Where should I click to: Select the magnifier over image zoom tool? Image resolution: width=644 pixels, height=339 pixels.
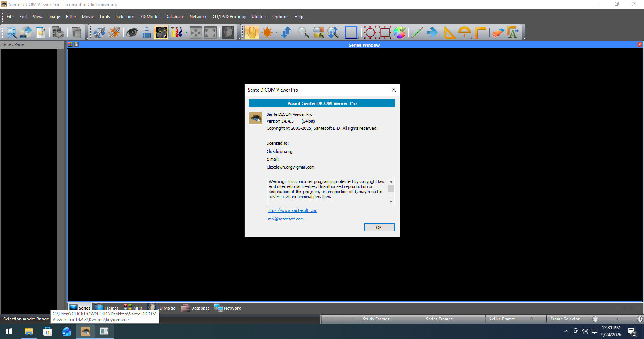tap(319, 32)
